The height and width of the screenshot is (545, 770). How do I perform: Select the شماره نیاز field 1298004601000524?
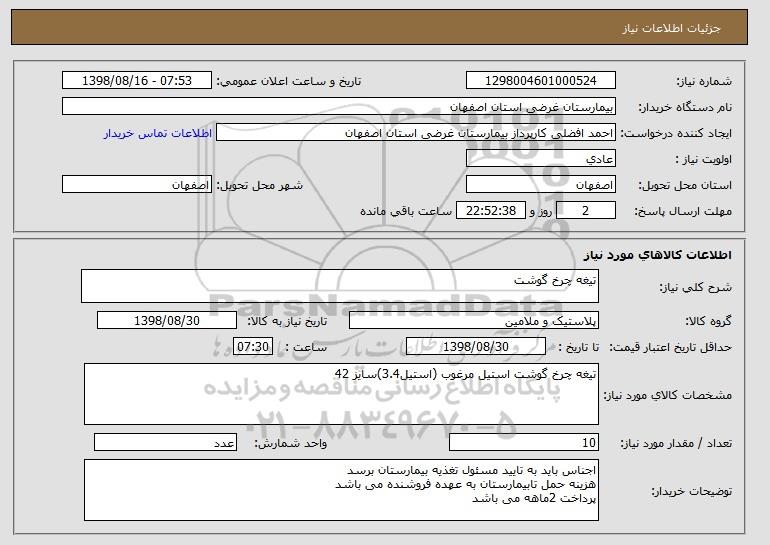coord(541,81)
